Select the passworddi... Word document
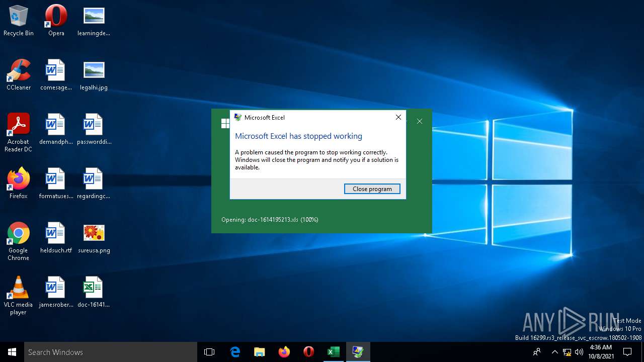The width and height of the screenshot is (644, 362). coord(94,130)
